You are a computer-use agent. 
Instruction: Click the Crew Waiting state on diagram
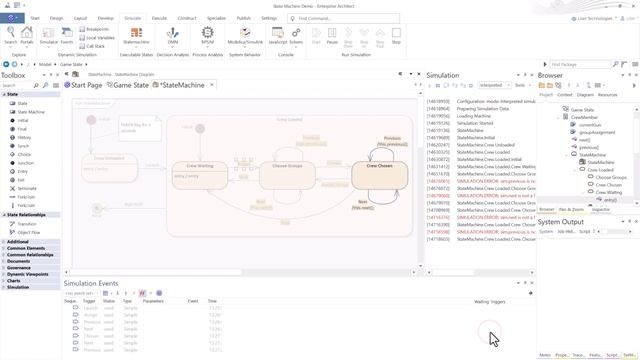[x=200, y=176]
